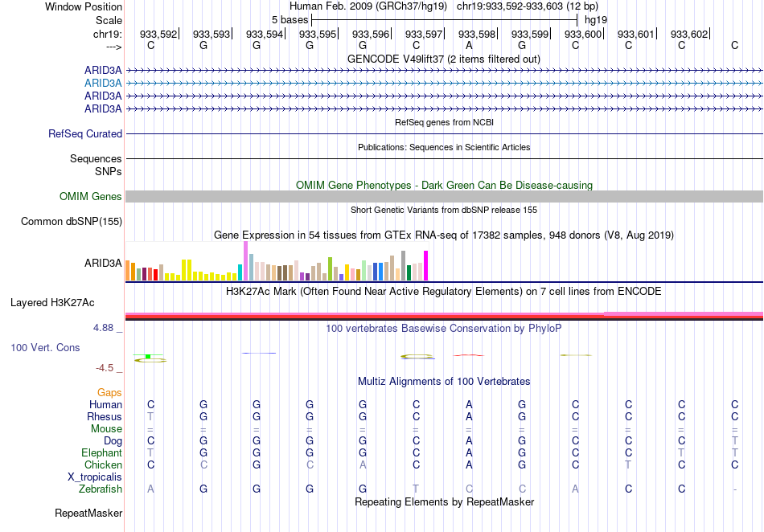Click the Multiz Alignments of 100 Vertebrates title
Viewport: 764px width, 532px height.
[x=444, y=381]
